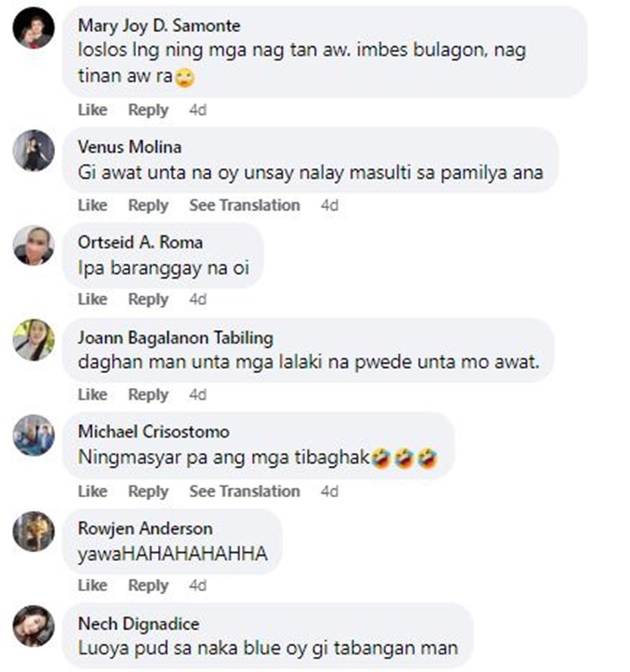630x672 pixels.
Task: Like Mary Joy D. Samonte's comment
Action: tap(92, 110)
